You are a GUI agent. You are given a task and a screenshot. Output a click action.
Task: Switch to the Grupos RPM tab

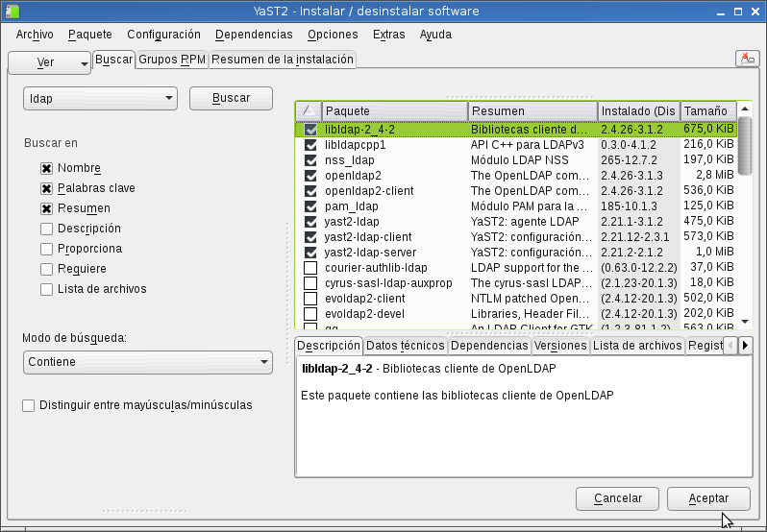click(x=172, y=60)
